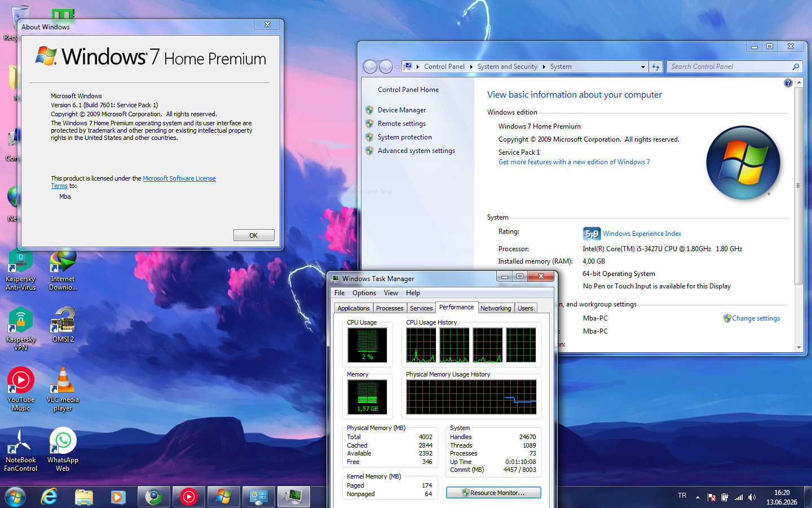Select the Performance tab in Task Manager
This screenshot has width=812, height=508.
pos(457,307)
